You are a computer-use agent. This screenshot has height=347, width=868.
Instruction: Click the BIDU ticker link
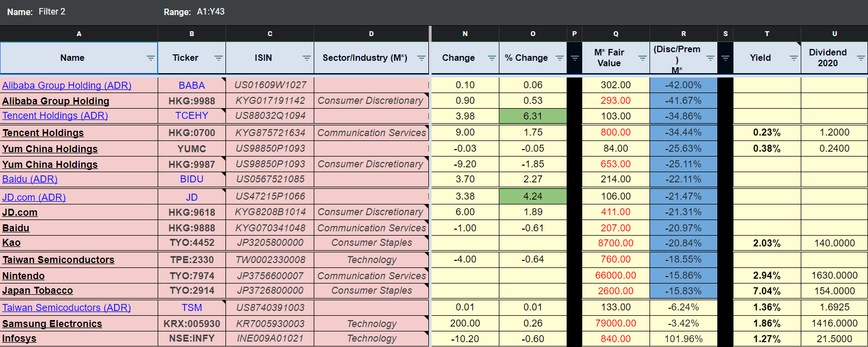(x=192, y=179)
